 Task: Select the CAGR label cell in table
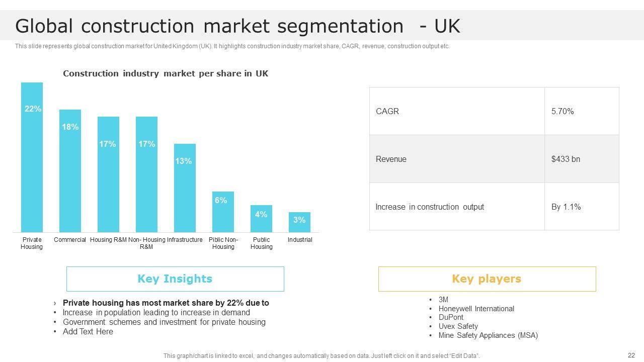[457, 111]
